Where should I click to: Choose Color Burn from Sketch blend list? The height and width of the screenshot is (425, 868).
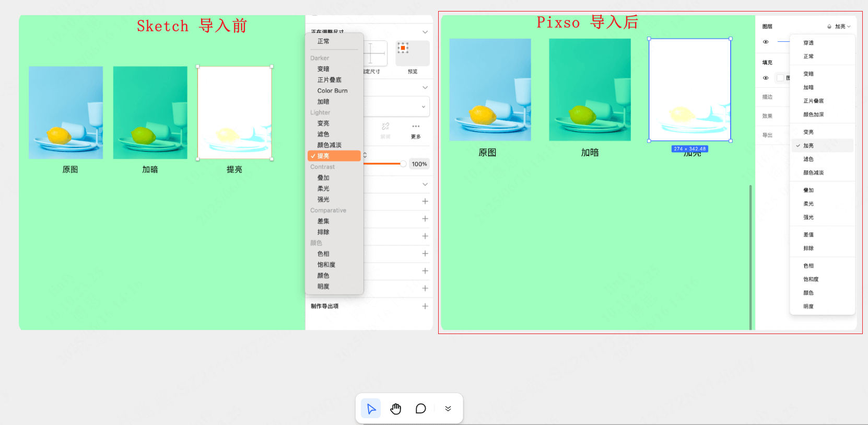(x=332, y=91)
